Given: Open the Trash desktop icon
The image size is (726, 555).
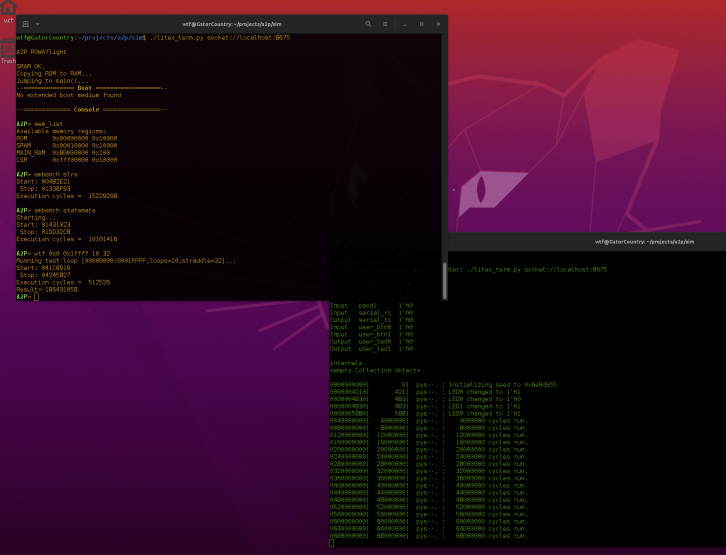Looking at the screenshot, I should tap(8, 49).
